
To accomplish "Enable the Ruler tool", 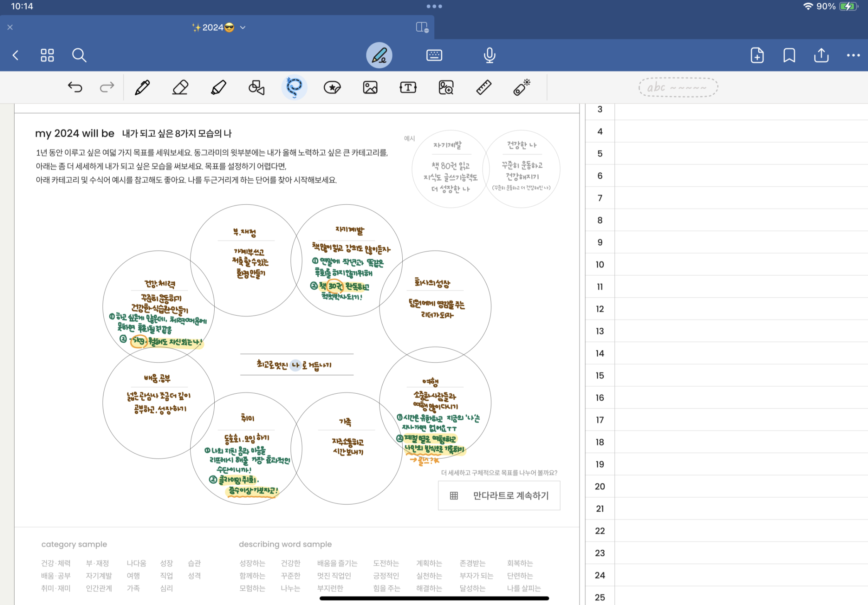I will 483,87.
